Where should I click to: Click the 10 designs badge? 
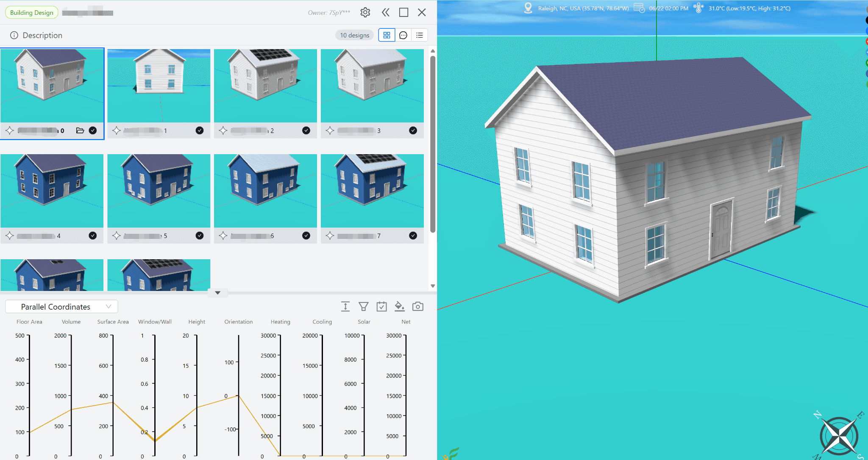(354, 35)
